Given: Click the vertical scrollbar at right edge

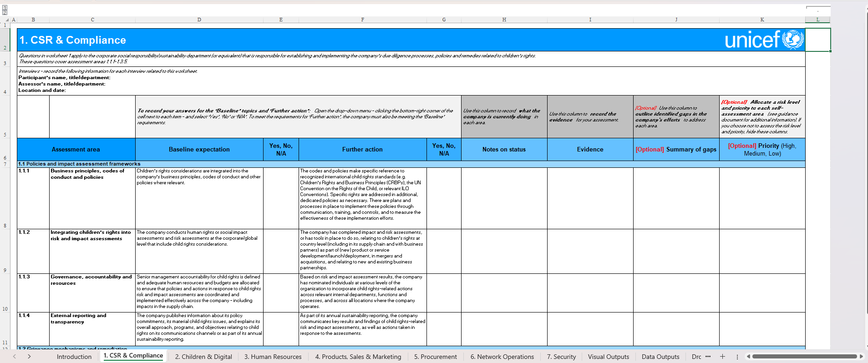Looking at the screenshot, I should click(866, 164).
